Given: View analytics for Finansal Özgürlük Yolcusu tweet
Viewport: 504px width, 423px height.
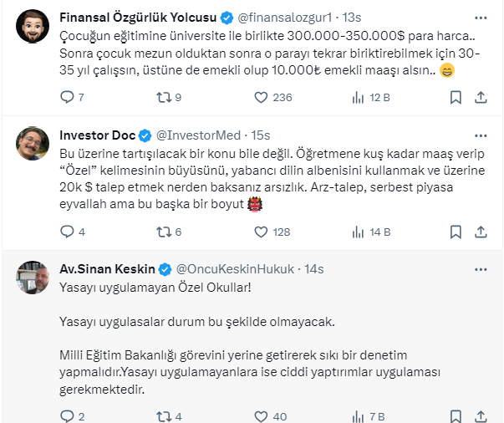Looking at the screenshot, I should pyautogui.click(x=358, y=97).
